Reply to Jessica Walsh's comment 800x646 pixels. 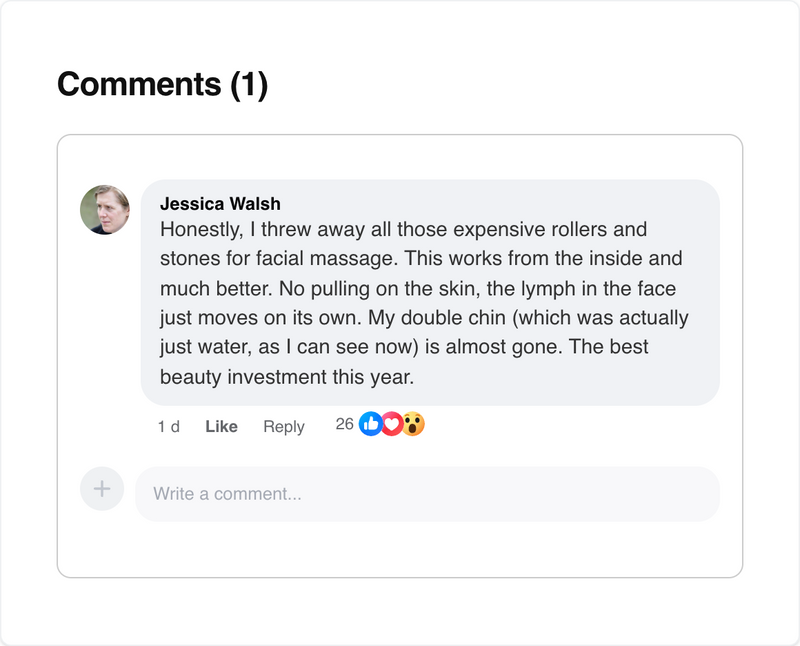click(285, 426)
